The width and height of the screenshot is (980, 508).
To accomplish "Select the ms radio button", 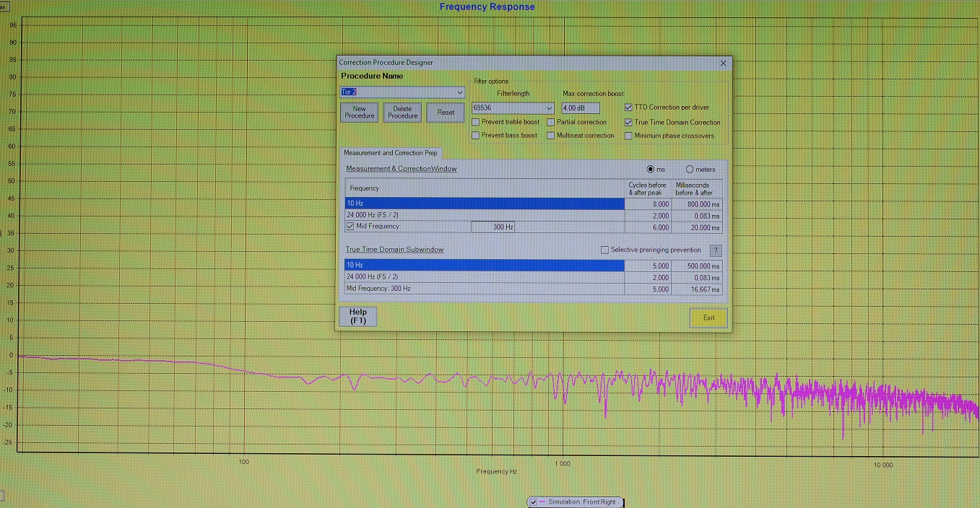I will coord(651,170).
